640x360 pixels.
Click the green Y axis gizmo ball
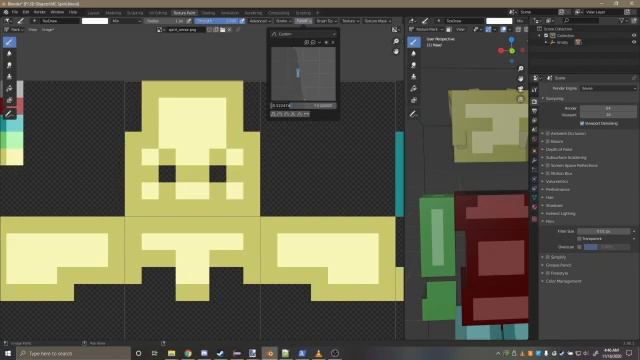click(x=512, y=51)
